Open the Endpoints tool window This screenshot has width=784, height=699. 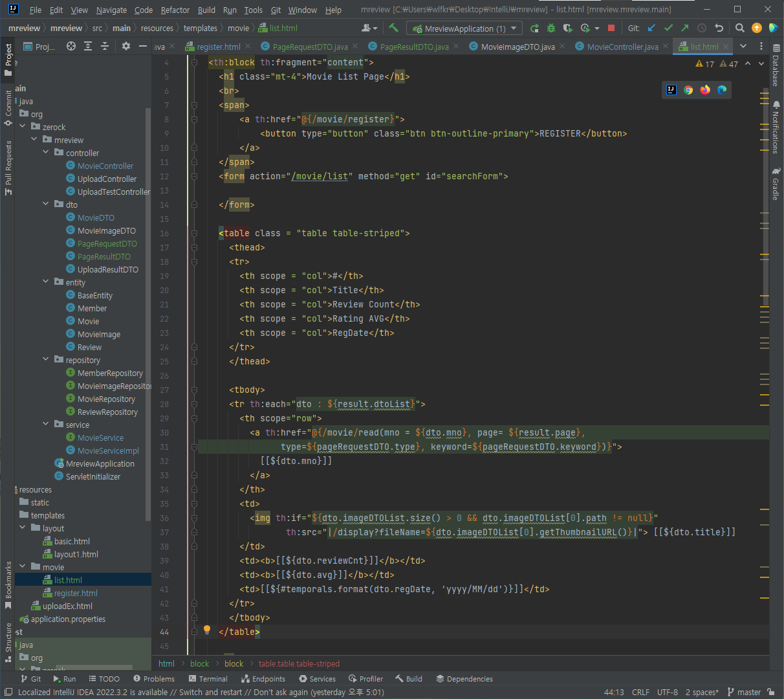[263, 679]
